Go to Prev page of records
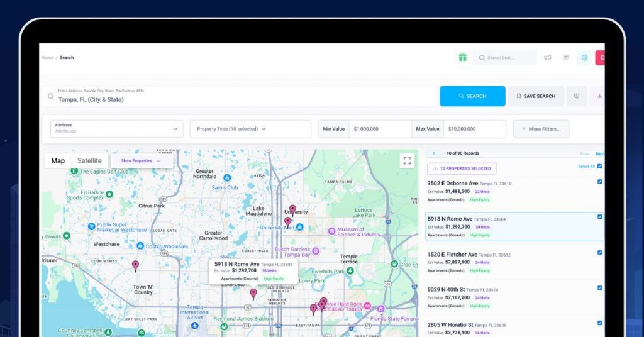The image size is (644, 337). 584,154
